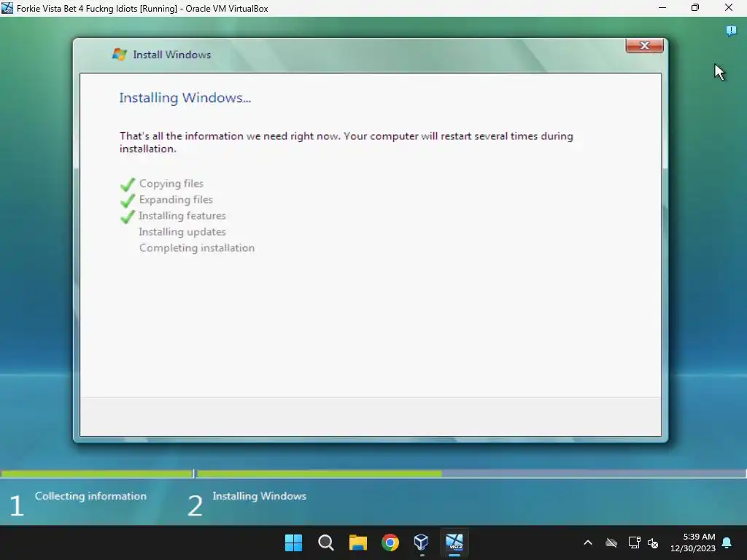Click the 'Collecting information' stage label
747x560 pixels.
(90, 496)
